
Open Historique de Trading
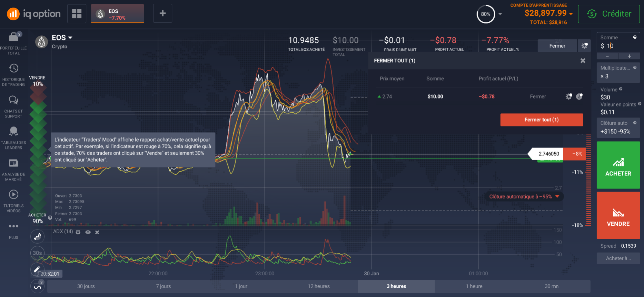click(x=13, y=75)
